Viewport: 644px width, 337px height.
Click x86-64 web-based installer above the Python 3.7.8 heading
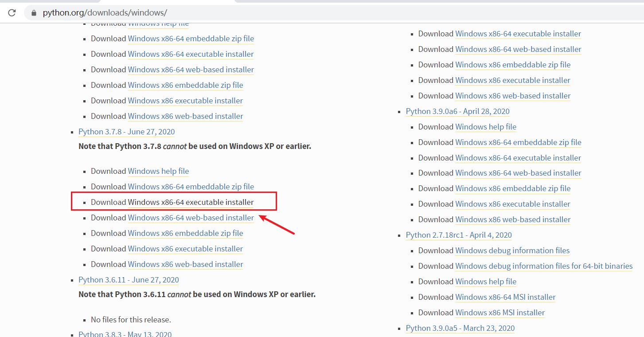[x=191, y=70]
